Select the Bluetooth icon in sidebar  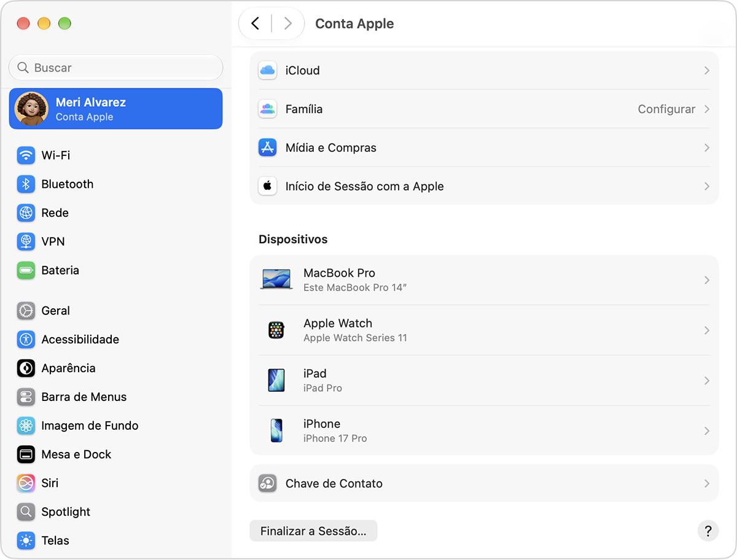tap(26, 184)
